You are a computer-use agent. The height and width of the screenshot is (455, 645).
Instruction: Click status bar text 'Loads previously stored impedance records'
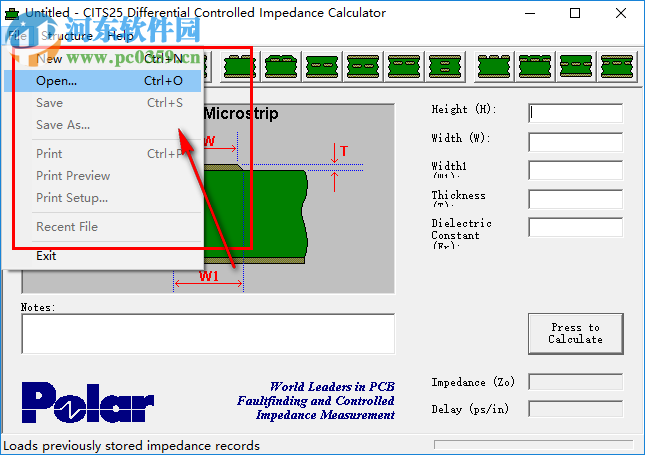[132, 446]
